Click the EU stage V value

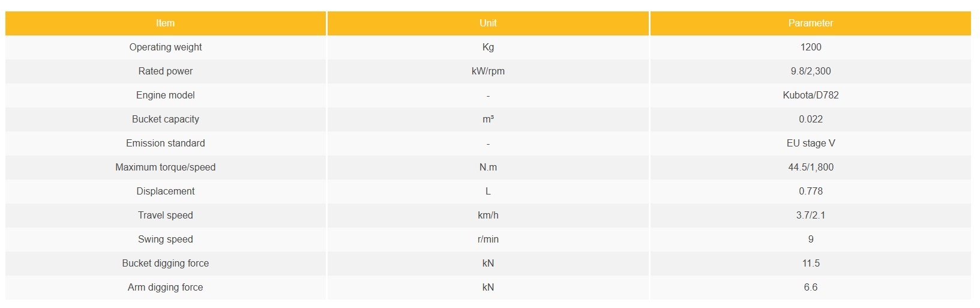[810, 143]
